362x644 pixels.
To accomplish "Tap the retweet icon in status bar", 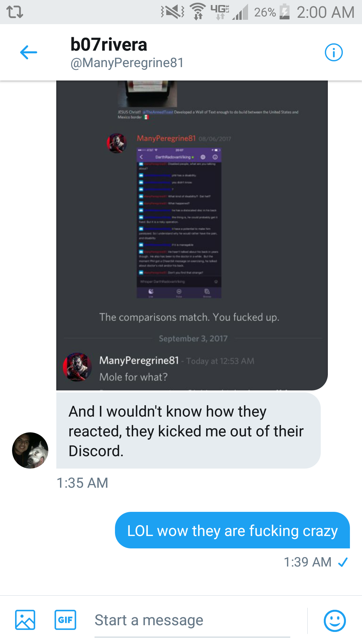I will [x=15, y=12].
